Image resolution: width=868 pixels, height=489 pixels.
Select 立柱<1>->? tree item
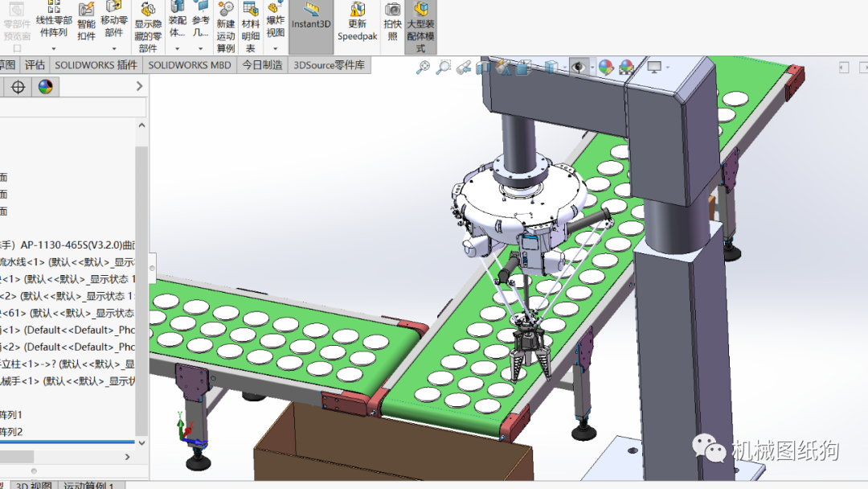(x=68, y=364)
